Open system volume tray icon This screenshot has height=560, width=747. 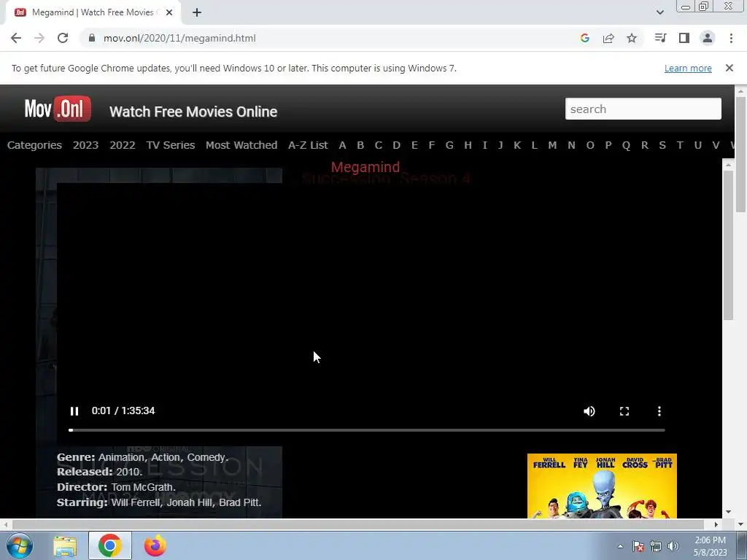point(673,546)
